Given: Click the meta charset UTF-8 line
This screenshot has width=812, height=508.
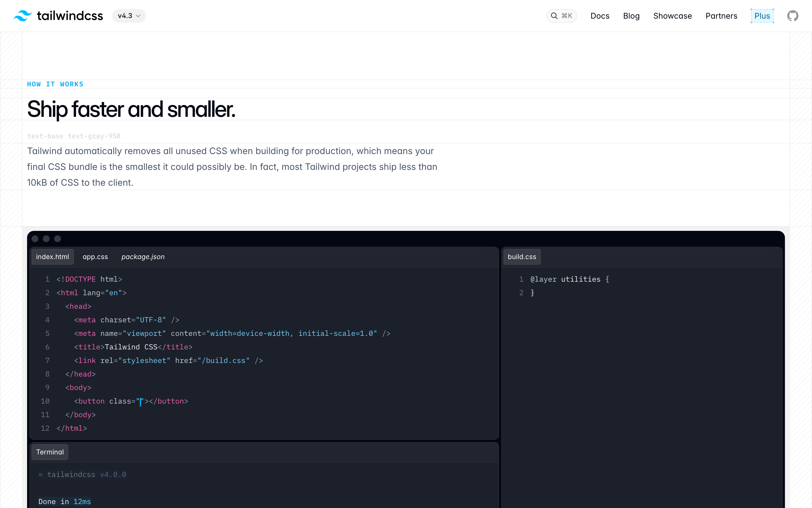Looking at the screenshot, I should [127, 320].
